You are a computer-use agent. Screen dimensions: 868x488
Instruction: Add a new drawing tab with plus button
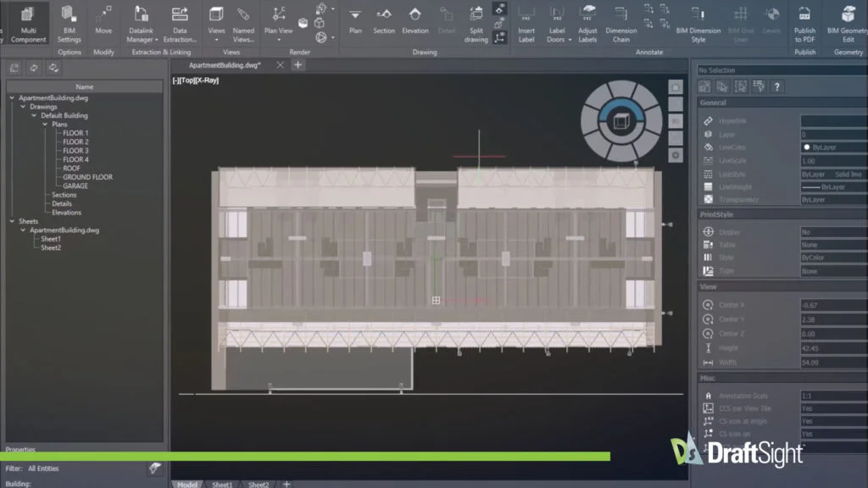tap(298, 65)
